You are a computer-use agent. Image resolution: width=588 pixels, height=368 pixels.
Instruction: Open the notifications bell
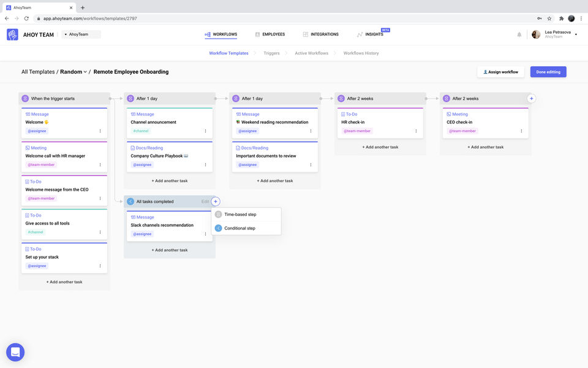coord(519,34)
